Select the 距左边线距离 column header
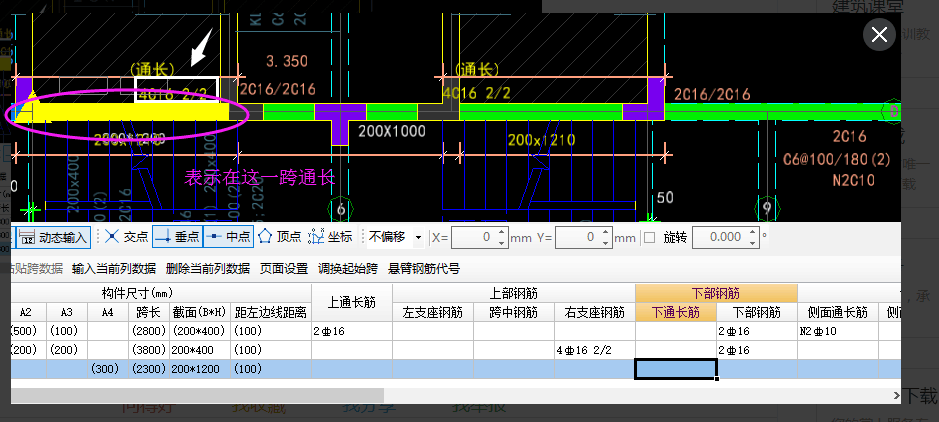 tap(271, 312)
